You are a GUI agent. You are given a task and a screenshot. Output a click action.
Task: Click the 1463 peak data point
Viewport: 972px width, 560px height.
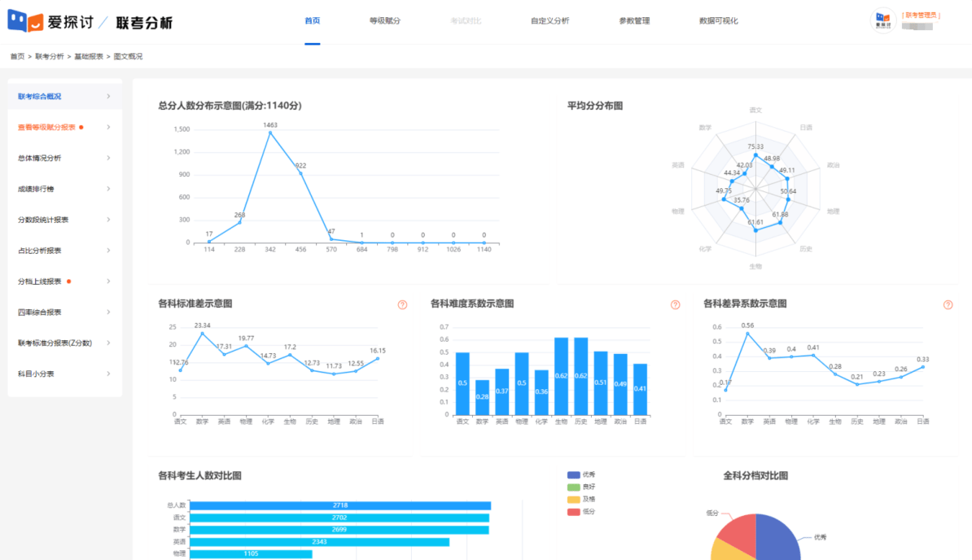pyautogui.click(x=270, y=133)
